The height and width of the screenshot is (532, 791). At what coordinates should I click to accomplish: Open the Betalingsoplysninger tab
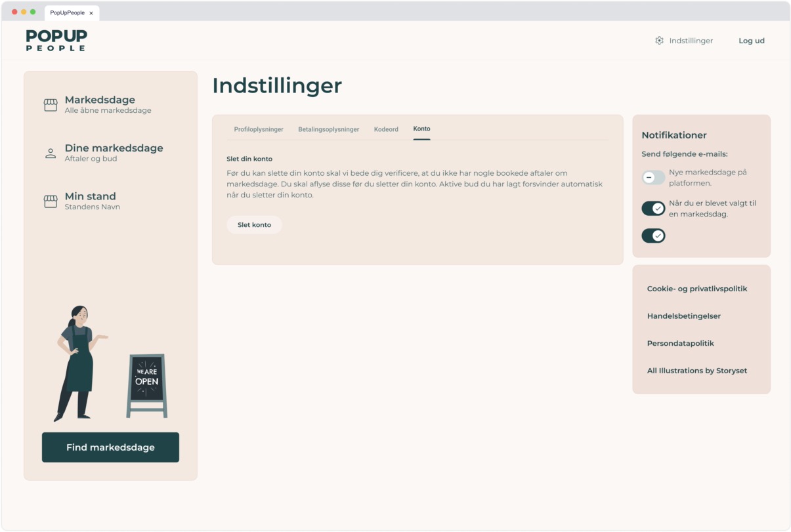[x=328, y=129]
